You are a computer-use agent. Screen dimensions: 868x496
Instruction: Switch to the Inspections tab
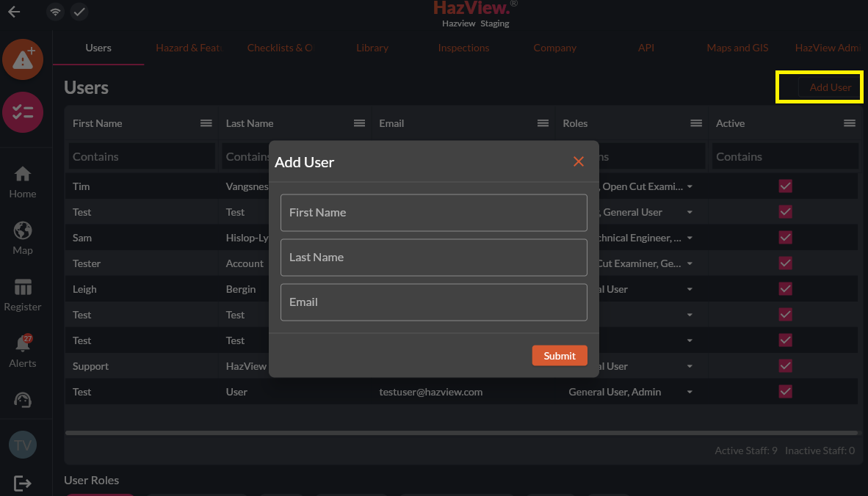tap(463, 48)
